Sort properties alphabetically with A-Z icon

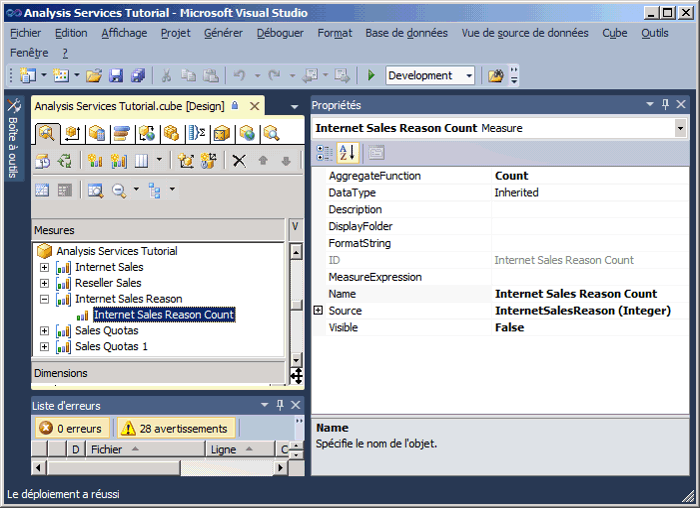coord(347,153)
